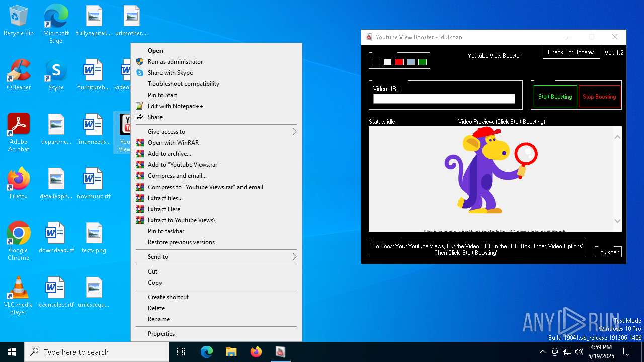The height and width of the screenshot is (362, 644).
Task: Open the Google Chrome desktop shortcut
Action: pyautogui.click(x=19, y=241)
